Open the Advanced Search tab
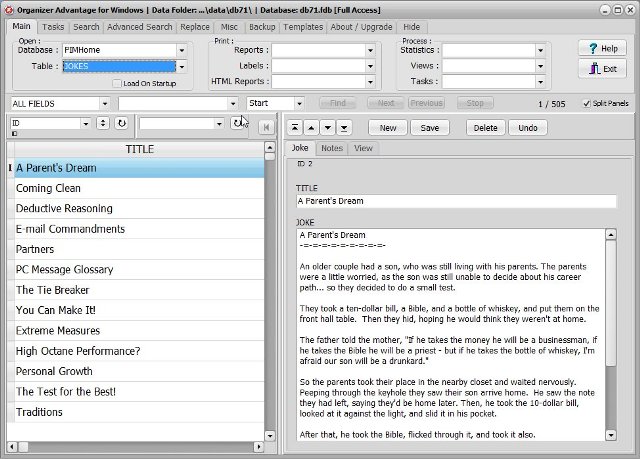Screen dimensions: 640x459 (x=140, y=27)
